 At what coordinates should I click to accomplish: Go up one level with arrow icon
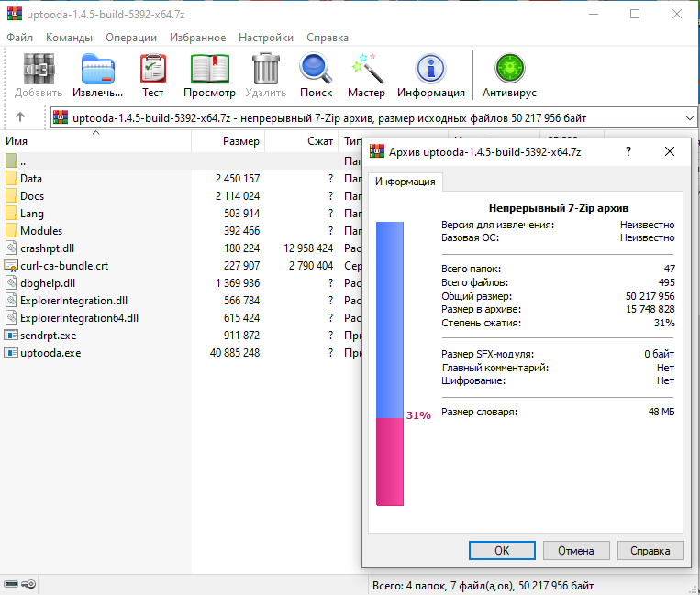20,117
